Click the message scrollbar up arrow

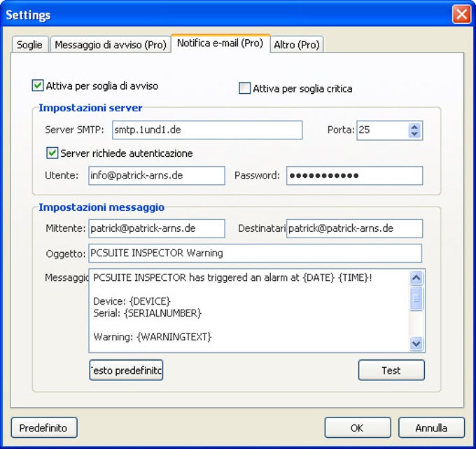[x=416, y=277]
